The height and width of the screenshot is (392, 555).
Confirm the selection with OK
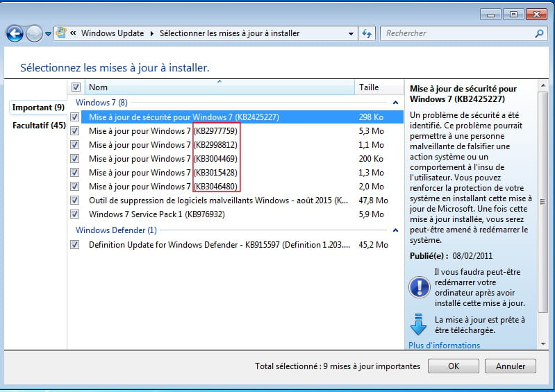tap(454, 366)
